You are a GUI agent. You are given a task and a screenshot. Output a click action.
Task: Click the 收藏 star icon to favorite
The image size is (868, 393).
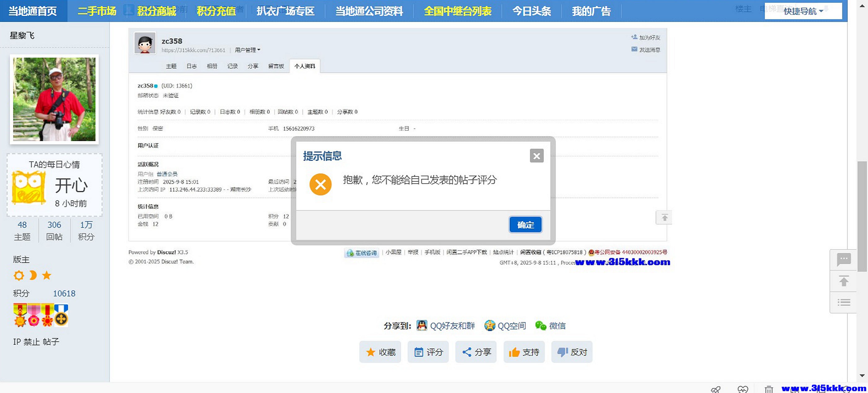(x=370, y=352)
